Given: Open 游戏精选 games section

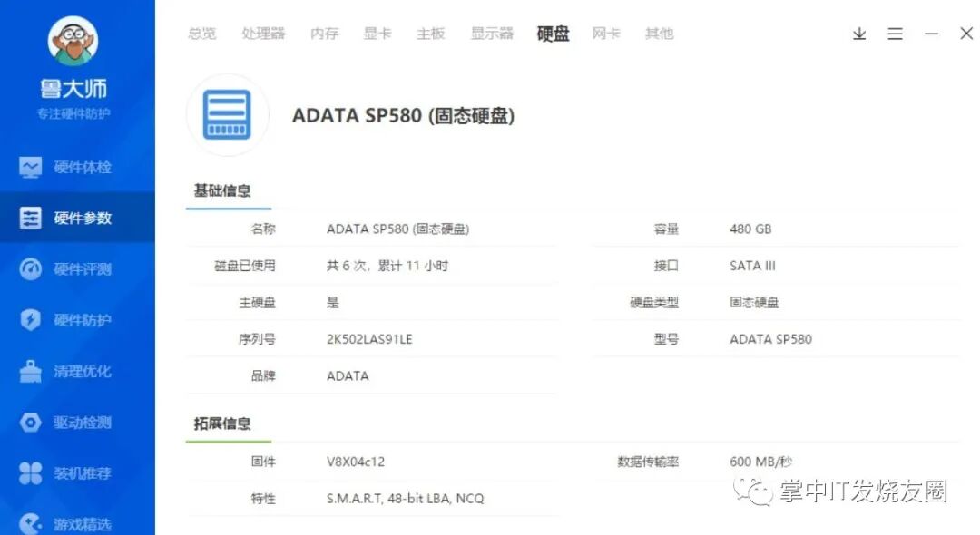Looking at the screenshot, I should 77,523.
